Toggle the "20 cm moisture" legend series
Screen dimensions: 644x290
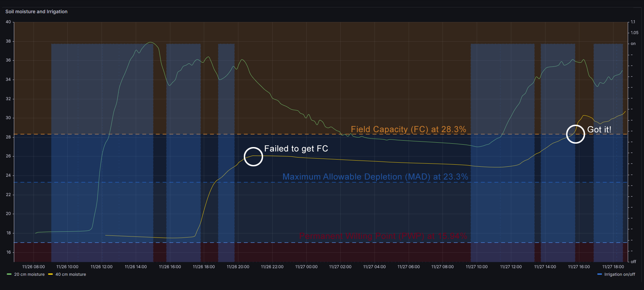(29, 274)
